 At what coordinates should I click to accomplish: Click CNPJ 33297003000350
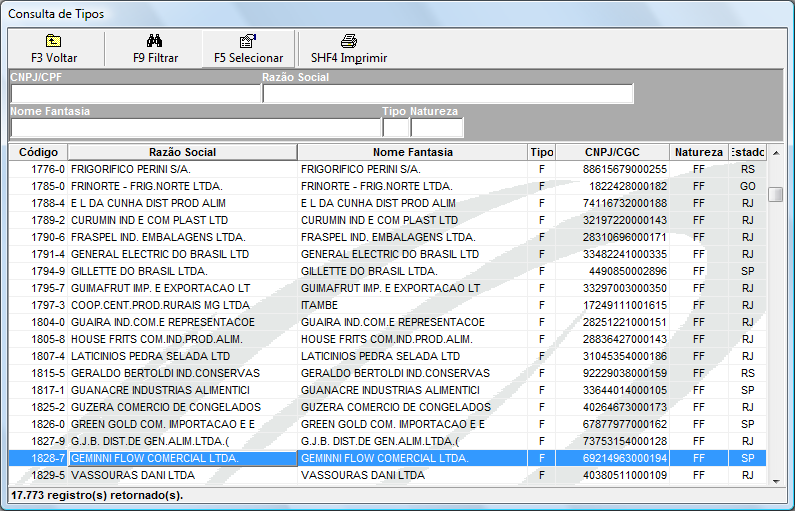(612, 288)
